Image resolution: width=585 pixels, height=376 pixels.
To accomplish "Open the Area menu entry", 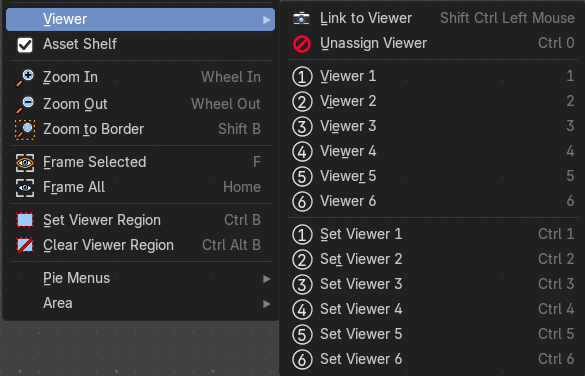I will coord(140,303).
